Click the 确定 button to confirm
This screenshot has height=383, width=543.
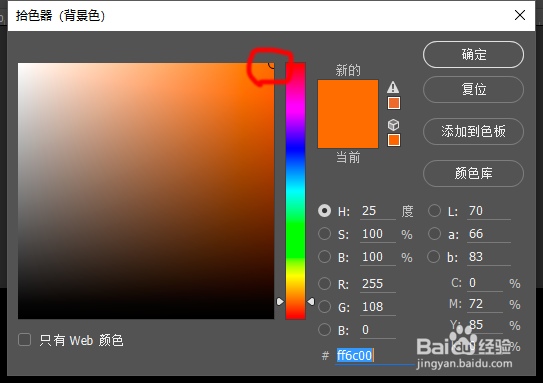pos(473,55)
